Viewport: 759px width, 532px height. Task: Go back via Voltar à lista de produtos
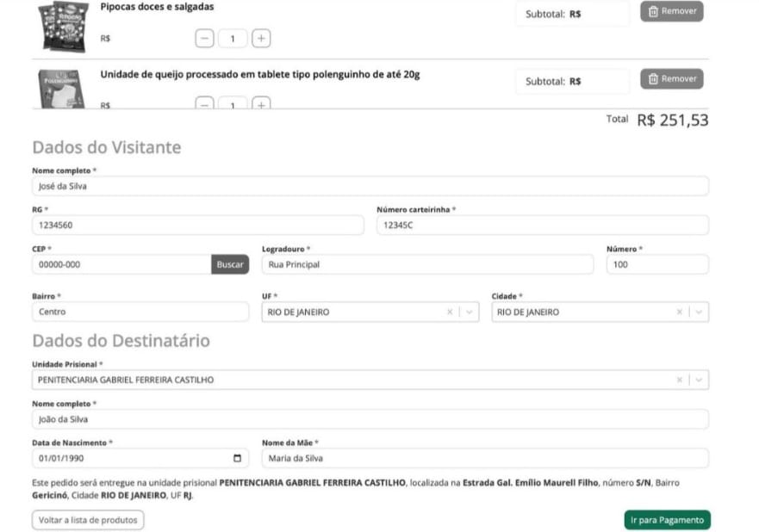[x=88, y=520]
